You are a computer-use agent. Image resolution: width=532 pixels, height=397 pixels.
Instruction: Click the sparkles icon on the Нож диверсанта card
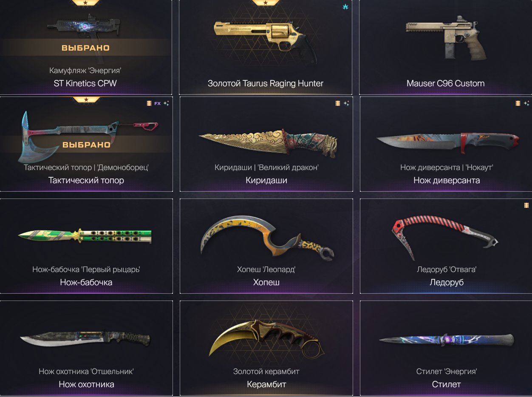point(526,103)
